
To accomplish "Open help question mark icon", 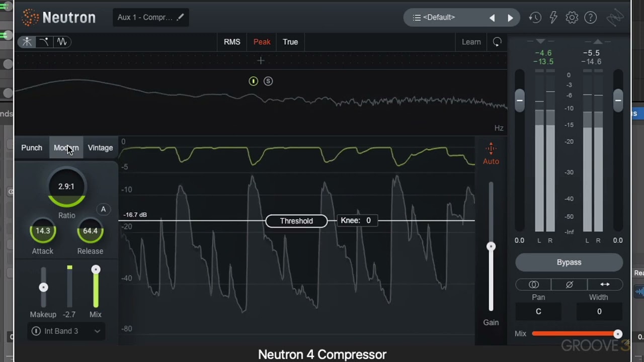I will [591, 18].
